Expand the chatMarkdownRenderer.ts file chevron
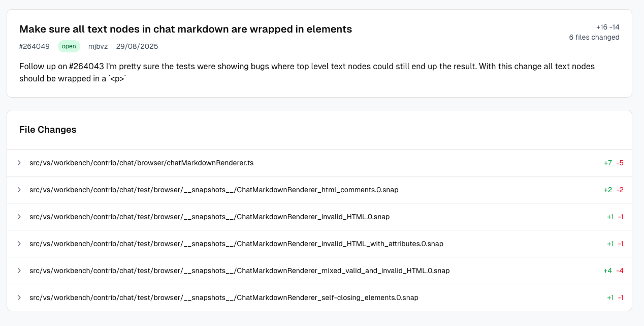 point(19,163)
